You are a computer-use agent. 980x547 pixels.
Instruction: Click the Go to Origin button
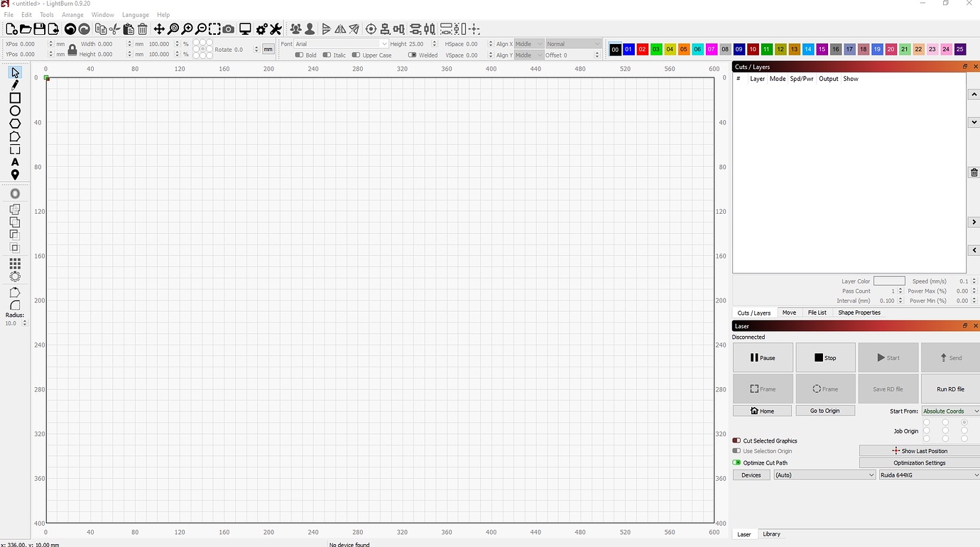pos(824,411)
